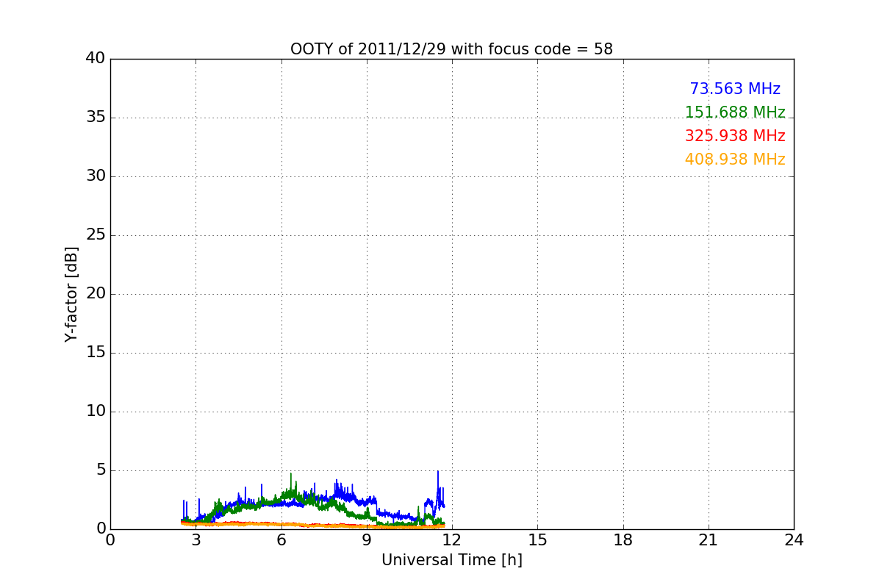Click the y-axis tick label '5'

101,470
